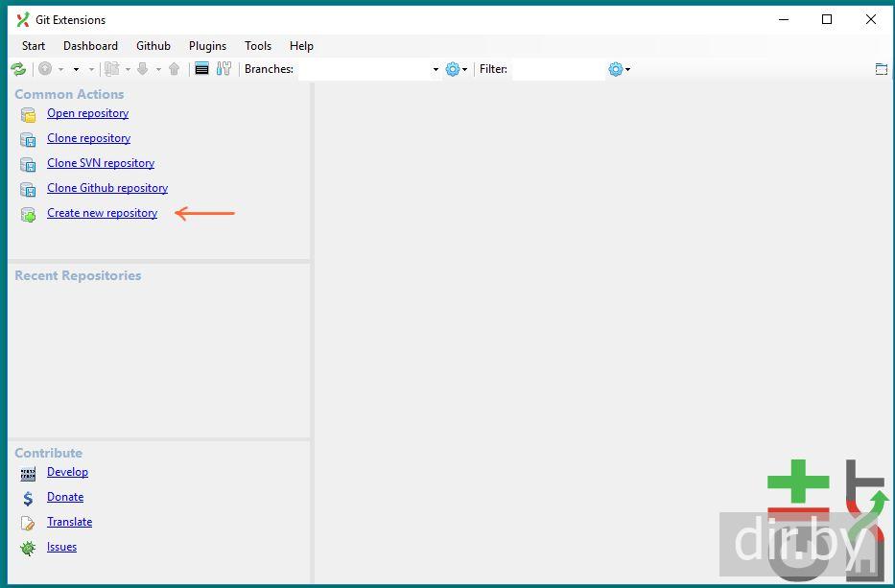
Task: Open the Dashboard menu
Action: [90, 46]
